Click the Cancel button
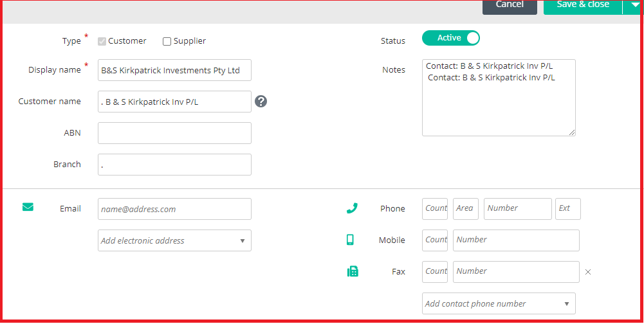Image resolution: width=644 pixels, height=324 pixels. coord(510,6)
